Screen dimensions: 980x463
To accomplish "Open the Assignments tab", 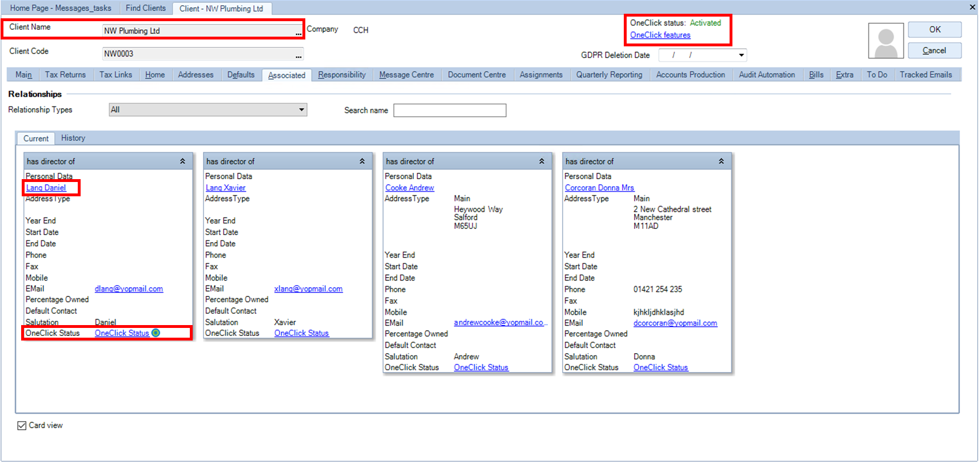I will tap(541, 75).
